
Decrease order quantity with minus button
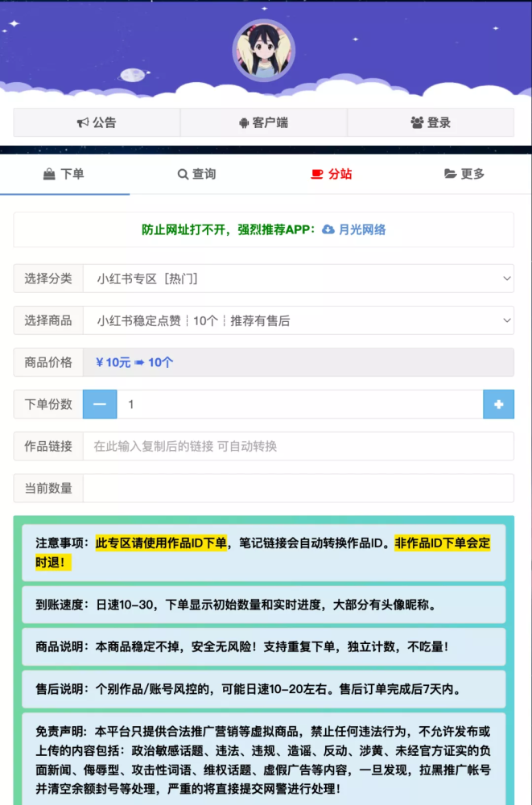point(100,404)
